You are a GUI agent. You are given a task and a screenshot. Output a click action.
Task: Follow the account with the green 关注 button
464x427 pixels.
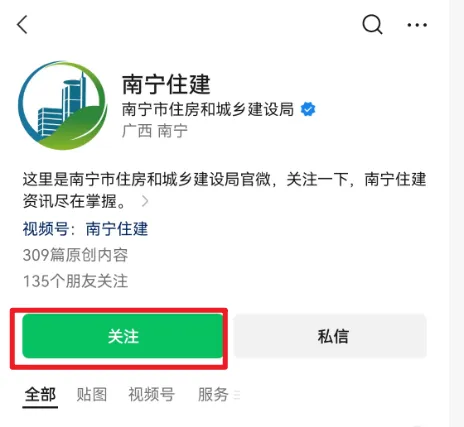[123, 336]
